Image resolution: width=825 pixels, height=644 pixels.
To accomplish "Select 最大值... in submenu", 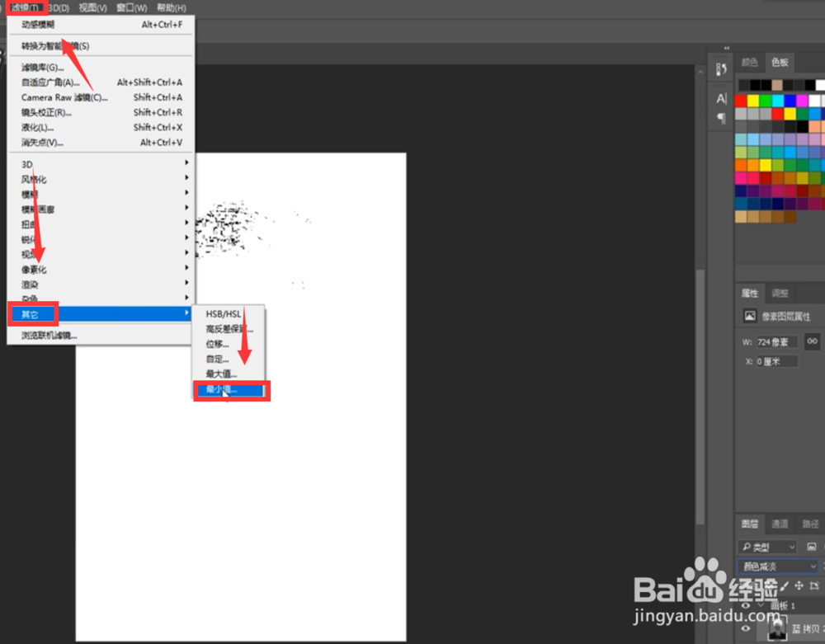I will 229,374.
